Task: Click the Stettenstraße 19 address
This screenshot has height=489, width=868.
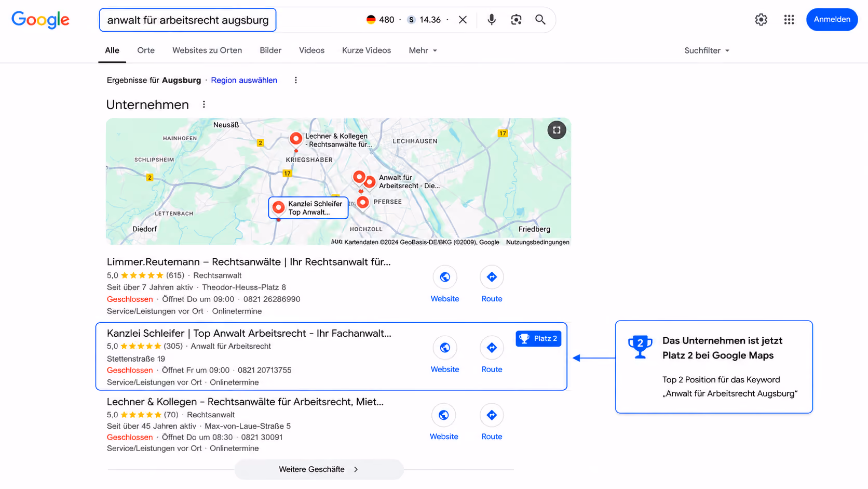Action: 136,359
